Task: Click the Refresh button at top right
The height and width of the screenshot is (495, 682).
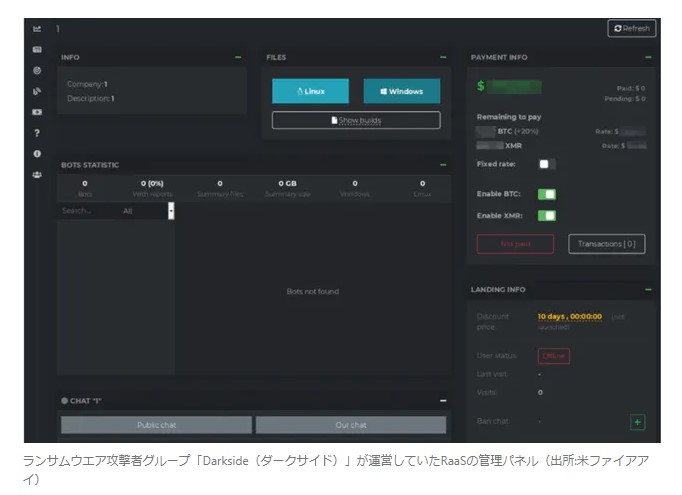Action: tap(631, 29)
